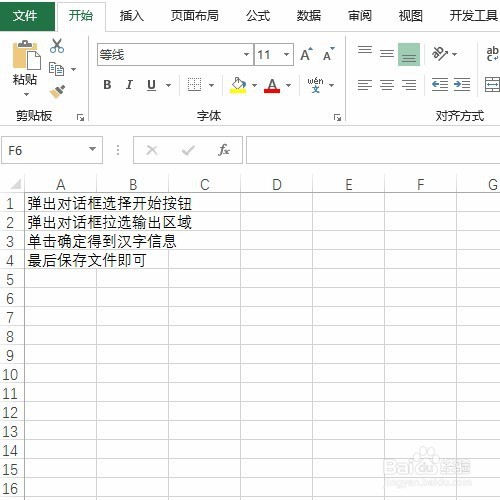500x500 pixels.
Task: Open clipboard pane launcher
Action: point(80,117)
